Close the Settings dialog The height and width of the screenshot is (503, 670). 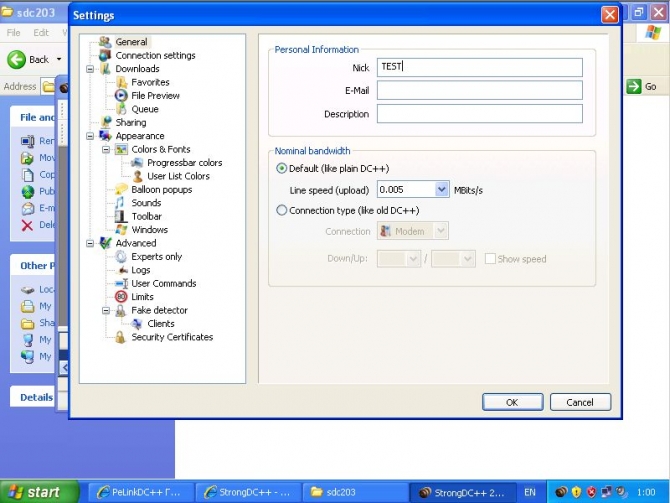[x=610, y=15]
